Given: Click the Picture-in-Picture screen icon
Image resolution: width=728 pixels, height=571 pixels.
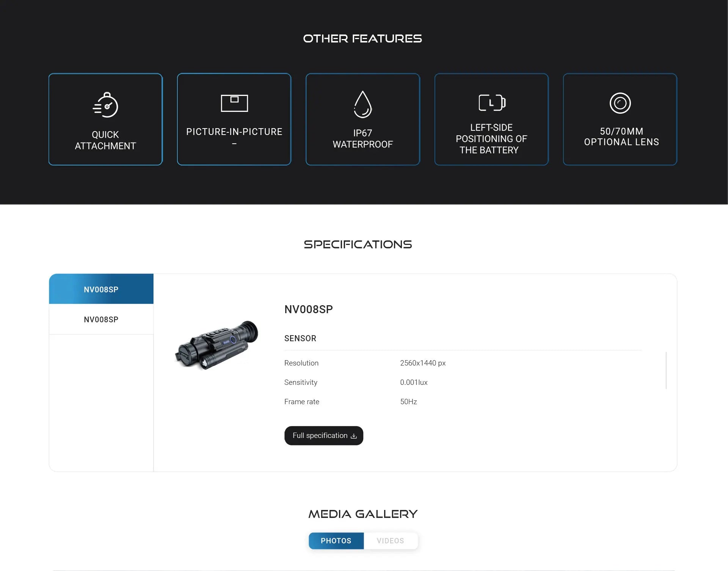Looking at the screenshot, I should tap(234, 103).
